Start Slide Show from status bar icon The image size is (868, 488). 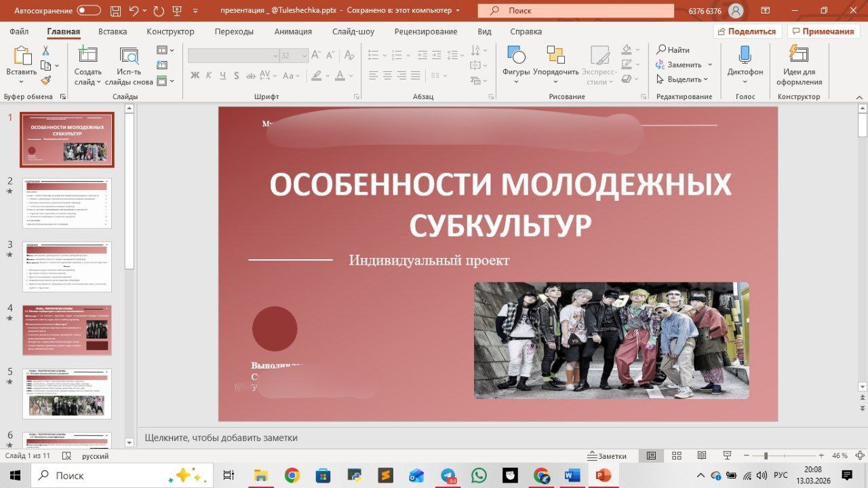click(x=726, y=455)
